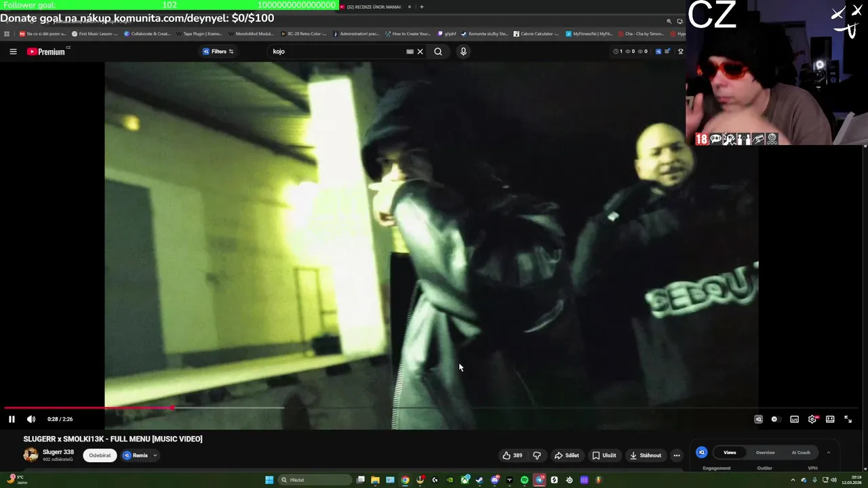Screen dimensions: 868x488
Task: Switch to theater mode
Action: click(830, 419)
